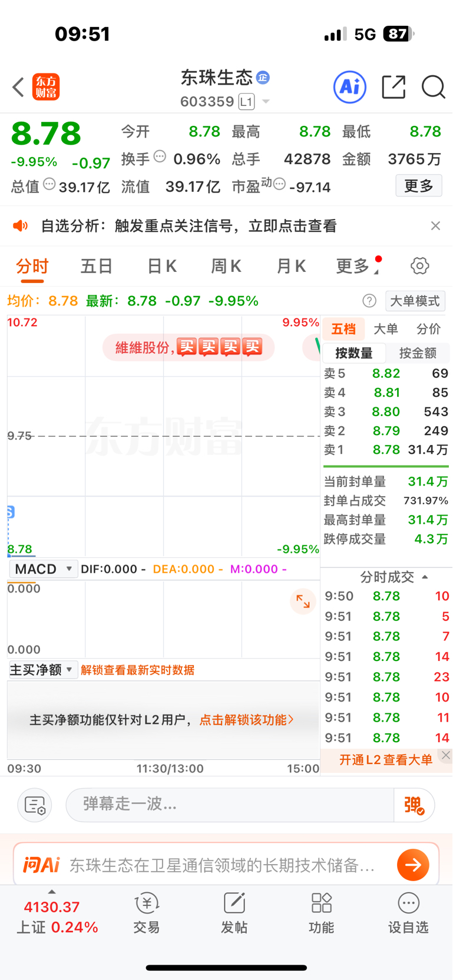Tap 跌停成交量 4.3万 value

click(431, 539)
